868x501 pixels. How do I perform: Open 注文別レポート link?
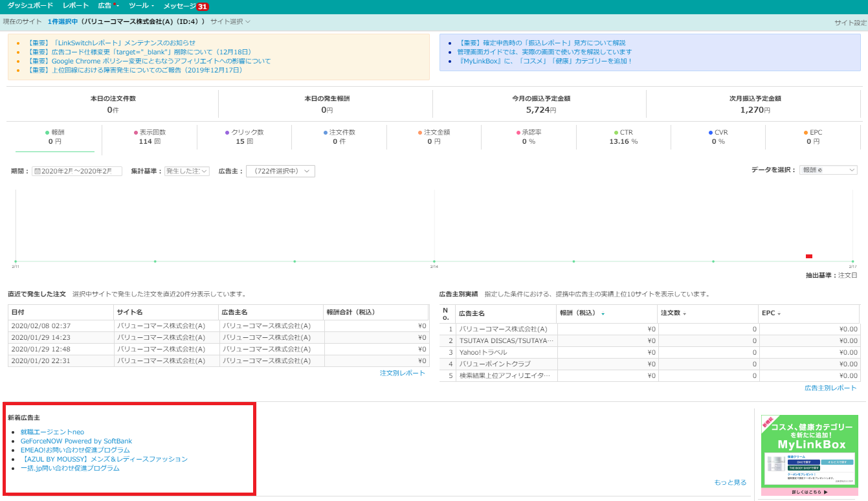(403, 373)
